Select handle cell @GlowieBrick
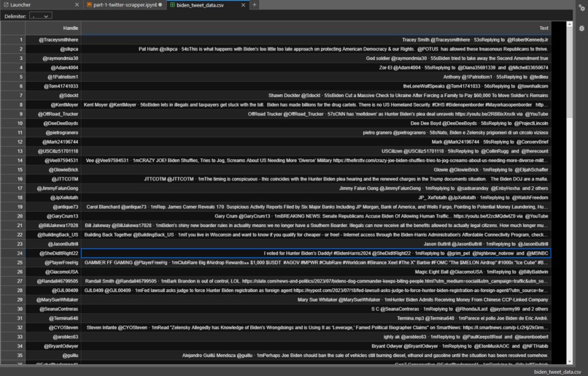Screen dimensions: 588x376 point(53,169)
